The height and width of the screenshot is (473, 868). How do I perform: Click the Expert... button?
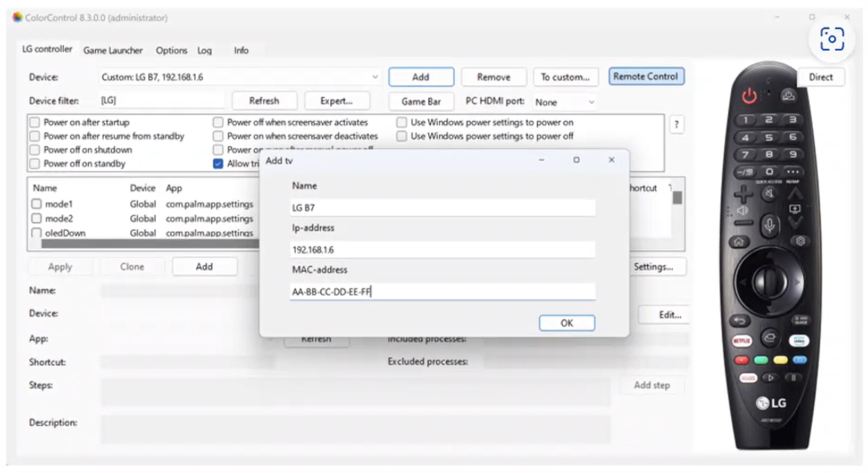[337, 101]
